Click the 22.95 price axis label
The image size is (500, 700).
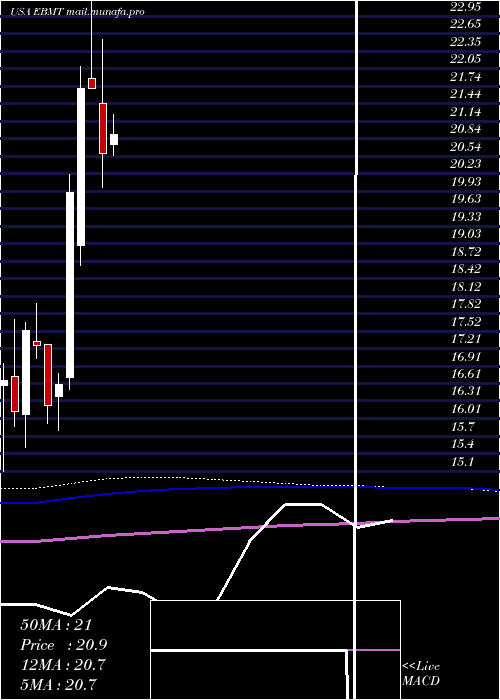click(x=466, y=6)
